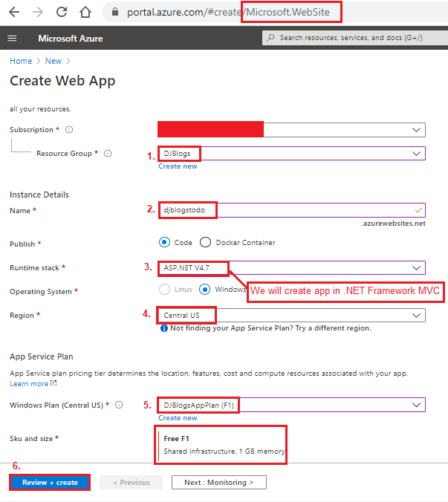The height and width of the screenshot is (502, 448).
Task: Click the Name field containing djblogstodo
Action: [x=291, y=210]
